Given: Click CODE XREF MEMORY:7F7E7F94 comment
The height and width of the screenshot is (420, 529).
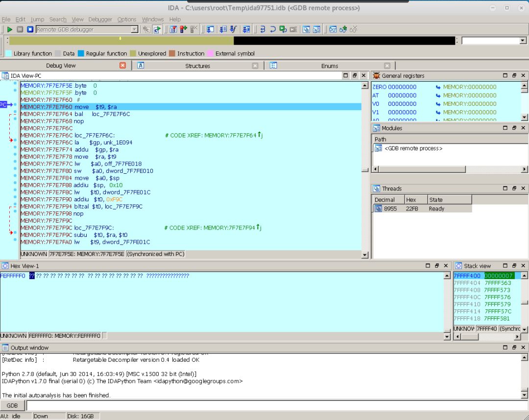Looking at the screenshot, I should pos(213,228).
